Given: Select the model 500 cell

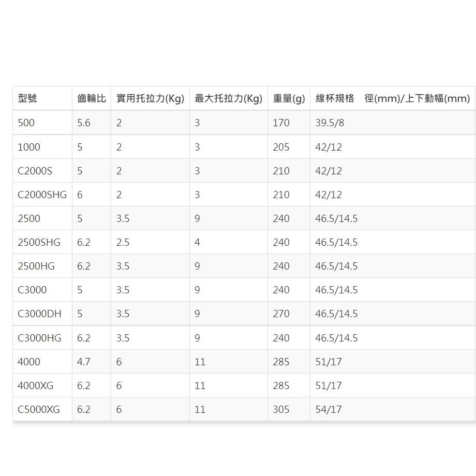Looking at the screenshot, I should pyautogui.click(x=25, y=123).
